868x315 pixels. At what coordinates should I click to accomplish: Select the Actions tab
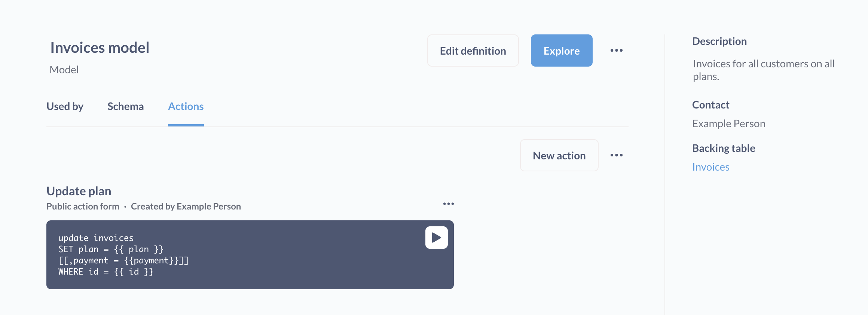point(186,107)
